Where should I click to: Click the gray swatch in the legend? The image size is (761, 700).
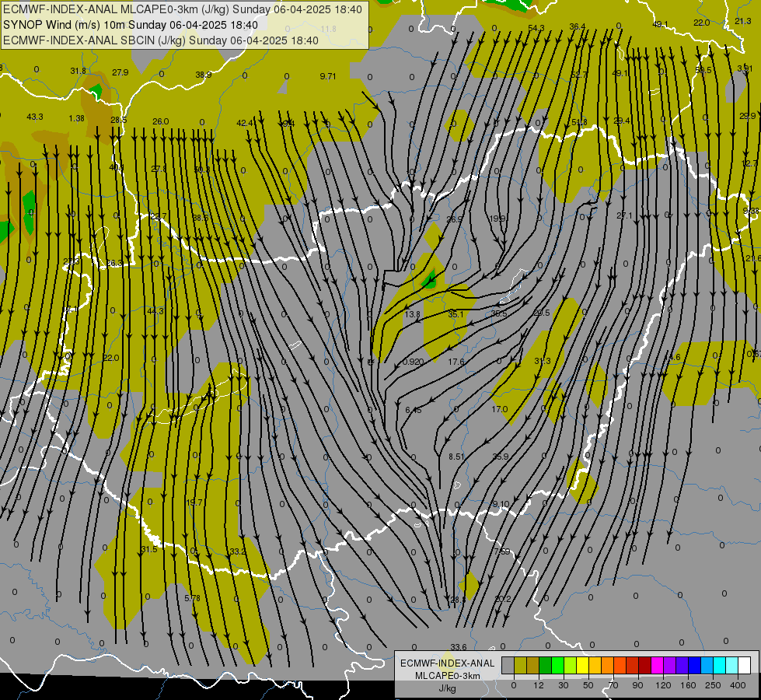508,665
